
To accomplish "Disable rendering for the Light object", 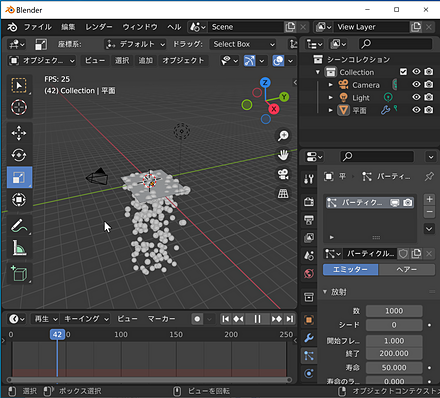I will (429, 97).
